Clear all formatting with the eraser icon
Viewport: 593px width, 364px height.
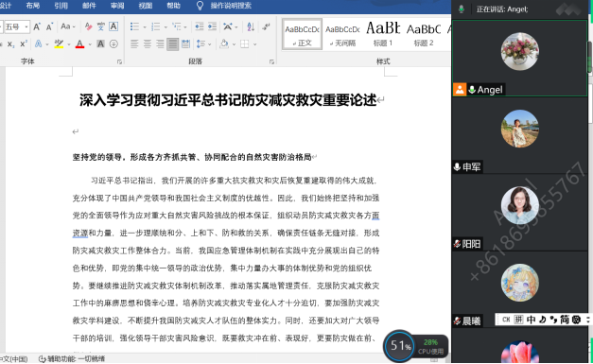tap(89, 26)
